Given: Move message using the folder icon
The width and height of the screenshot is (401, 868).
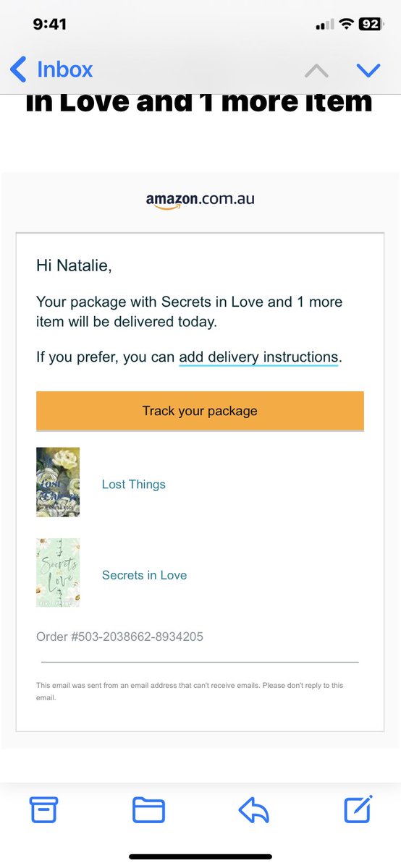Looking at the screenshot, I should pyautogui.click(x=148, y=809).
